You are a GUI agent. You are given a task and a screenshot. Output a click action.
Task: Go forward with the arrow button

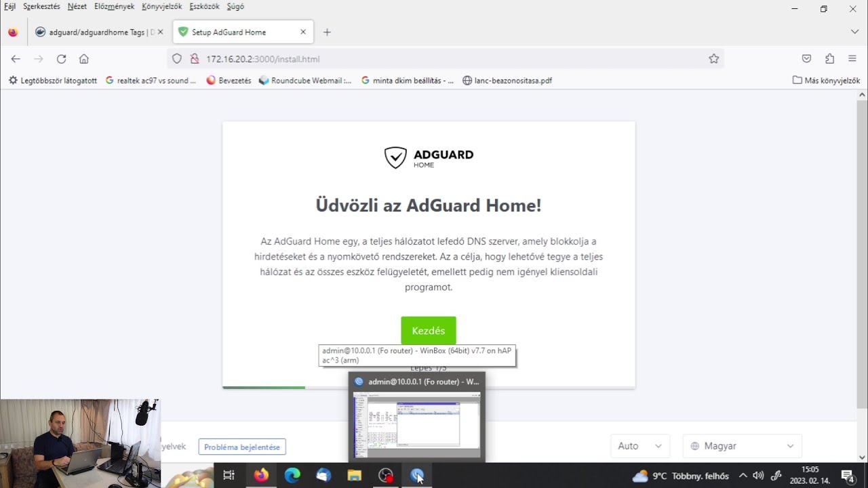pyautogui.click(x=39, y=59)
